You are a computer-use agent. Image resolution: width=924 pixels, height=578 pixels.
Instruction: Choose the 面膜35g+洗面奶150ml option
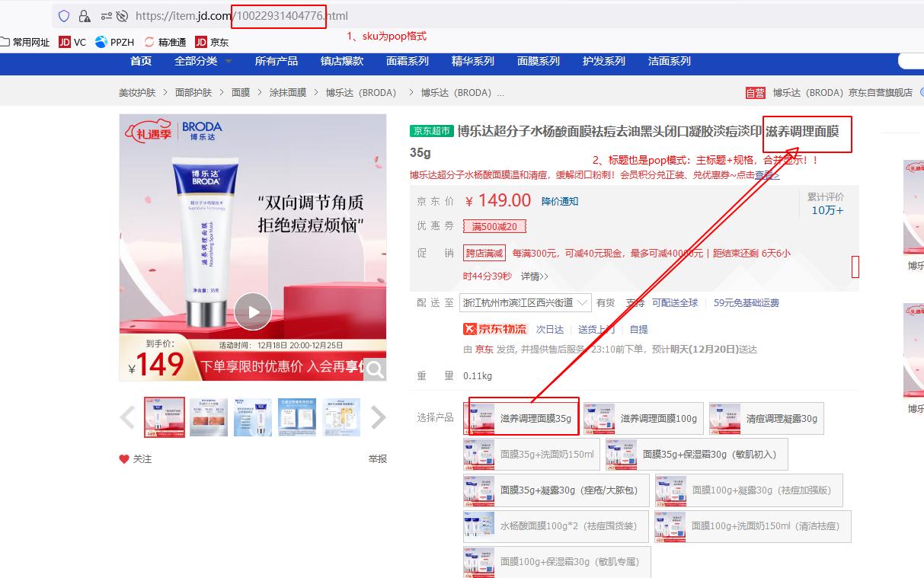[x=532, y=454]
